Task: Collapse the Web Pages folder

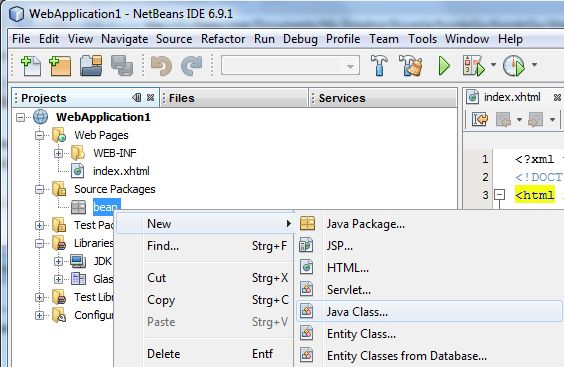Action: point(40,135)
